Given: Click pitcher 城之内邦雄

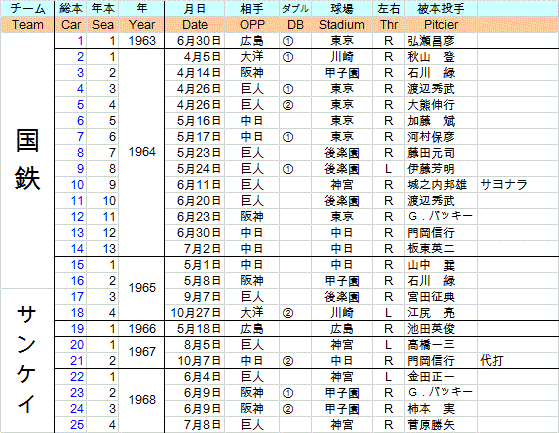Looking at the screenshot, I should click(437, 185).
